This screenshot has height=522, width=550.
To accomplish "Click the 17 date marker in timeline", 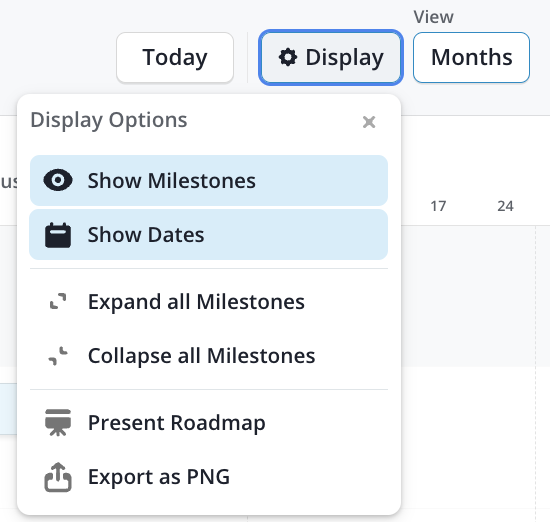I will click(x=438, y=206).
